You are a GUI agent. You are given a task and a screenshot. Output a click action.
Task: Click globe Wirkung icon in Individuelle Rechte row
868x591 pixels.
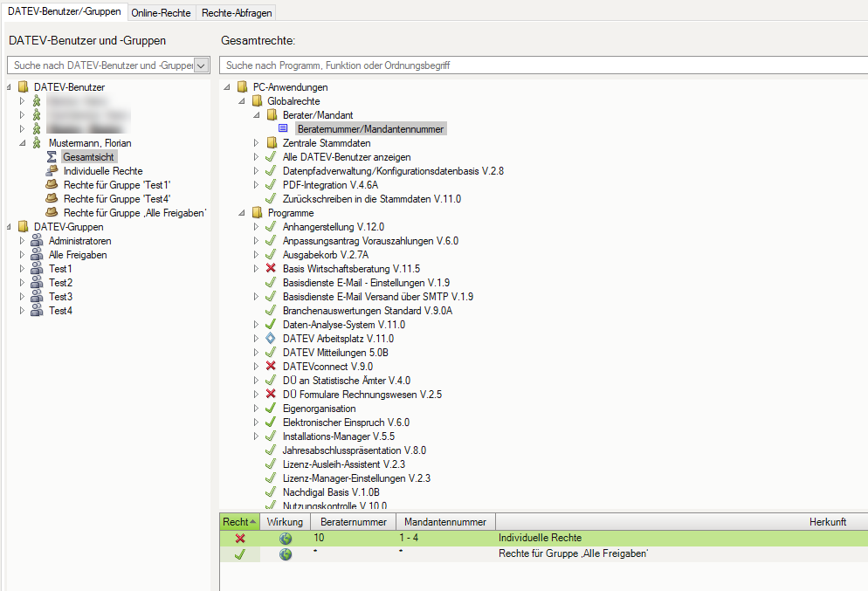[285, 539]
